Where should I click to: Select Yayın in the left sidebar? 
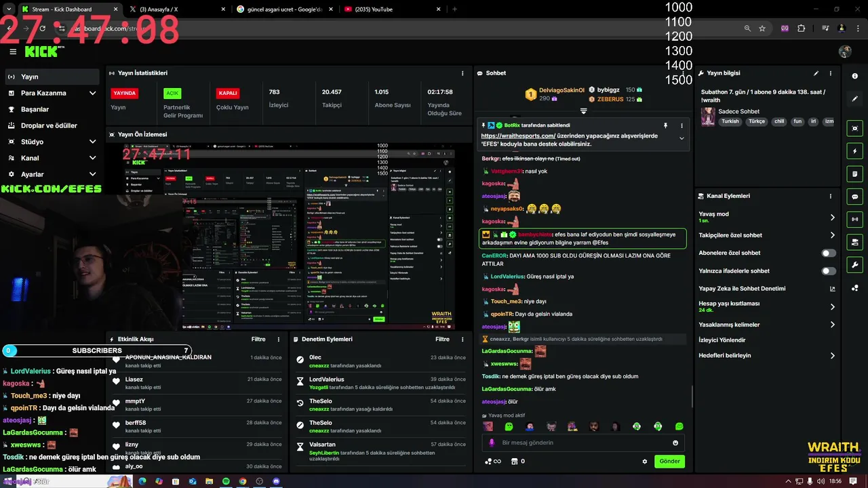coord(52,77)
